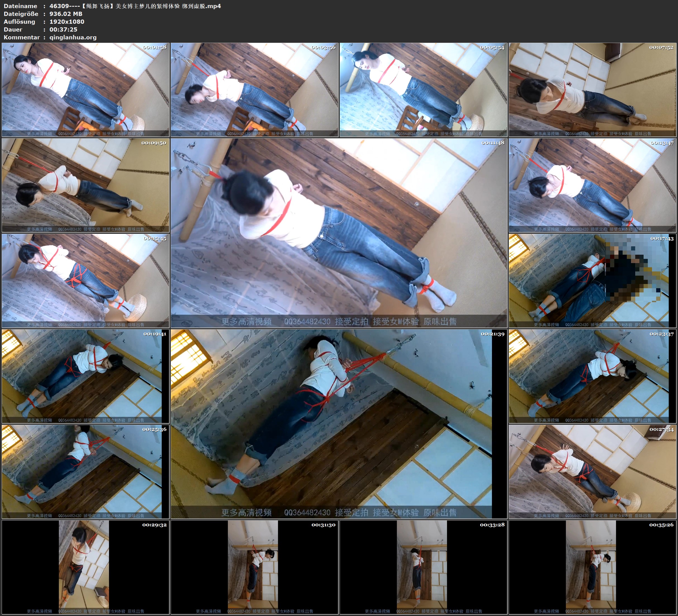678x616 pixels.
Task: Click the qinglanhua.org Kommentar text
Action: pos(73,37)
